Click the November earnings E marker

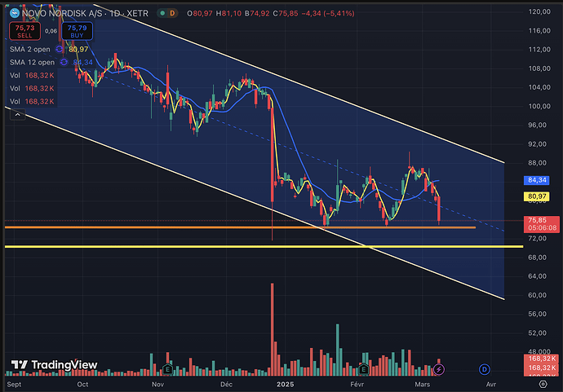(167, 368)
